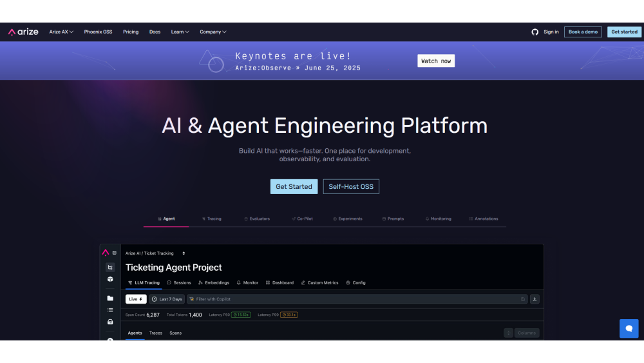Click the Total Tokens 1,400 value

coord(196,315)
